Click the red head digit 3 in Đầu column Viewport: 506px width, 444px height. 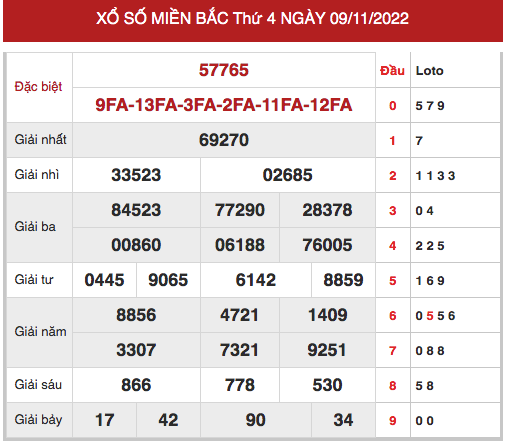(393, 211)
